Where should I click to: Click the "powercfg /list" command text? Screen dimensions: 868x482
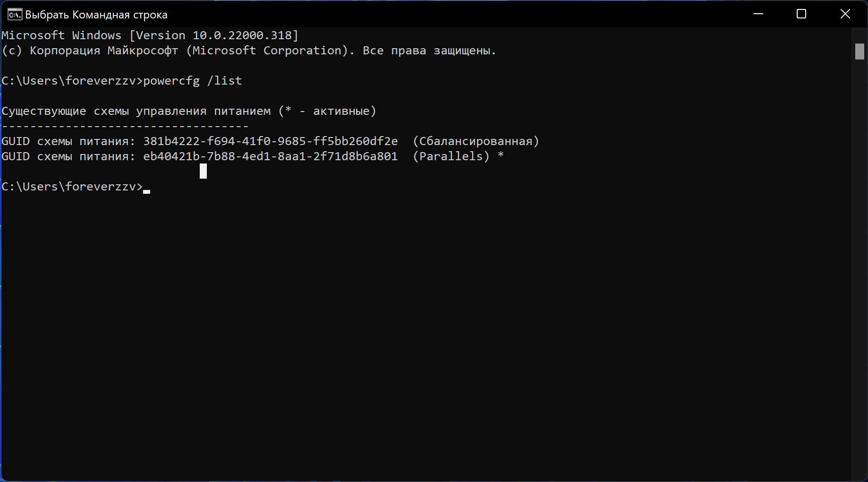192,81
